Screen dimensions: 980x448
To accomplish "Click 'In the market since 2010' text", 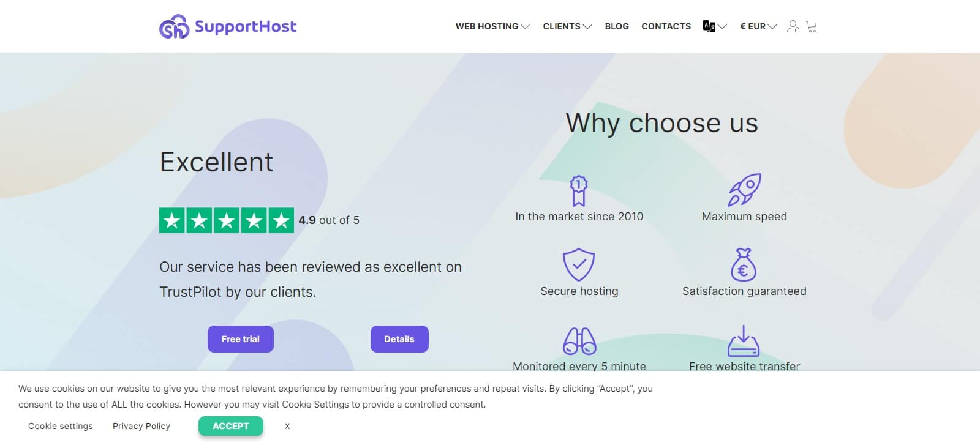I will pyautogui.click(x=579, y=217).
